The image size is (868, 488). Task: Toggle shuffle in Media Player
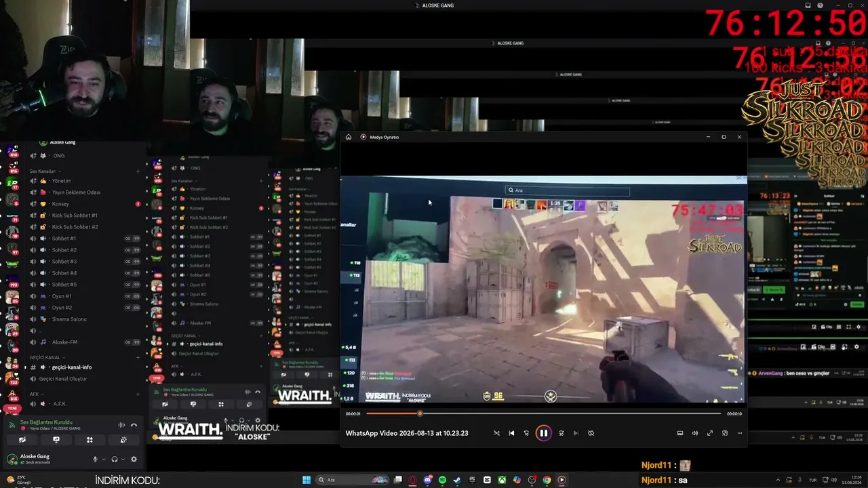[x=496, y=433]
